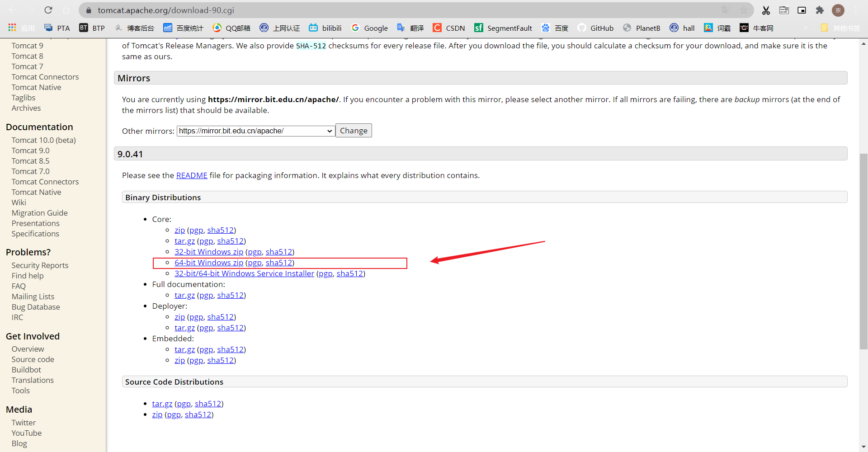Open Tomcat 9.0 documentation link
Image resolution: width=868 pixels, height=452 pixels.
[31, 151]
